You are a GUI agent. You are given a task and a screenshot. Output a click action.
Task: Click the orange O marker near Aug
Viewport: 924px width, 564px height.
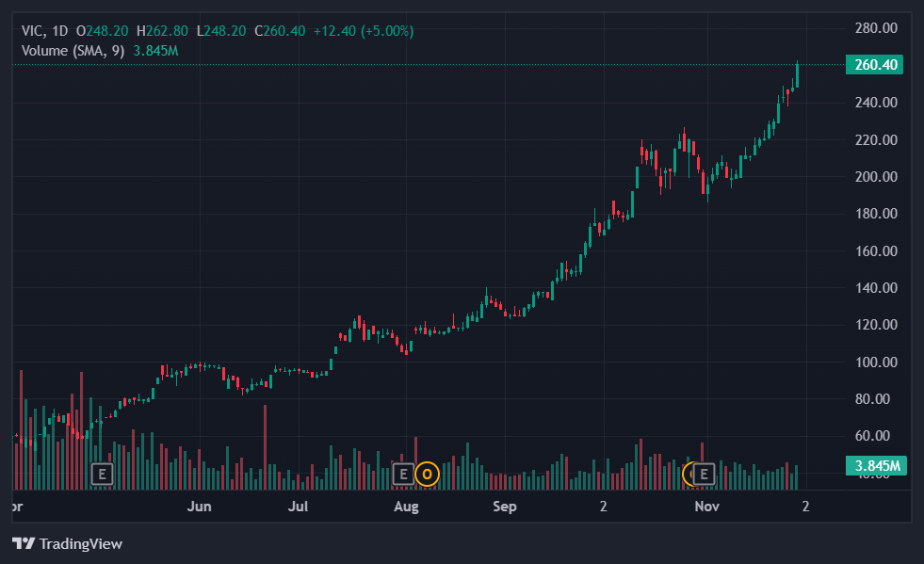pyautogui.click(x=427, y=474)
